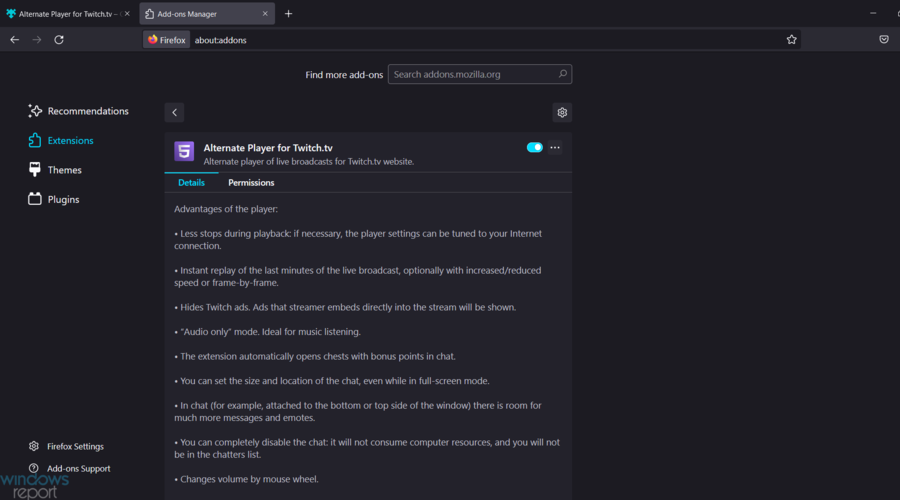This screenshot has width=900, height=500.
Task: Open the add-ons tools gear menu
Action: (562, 113)
